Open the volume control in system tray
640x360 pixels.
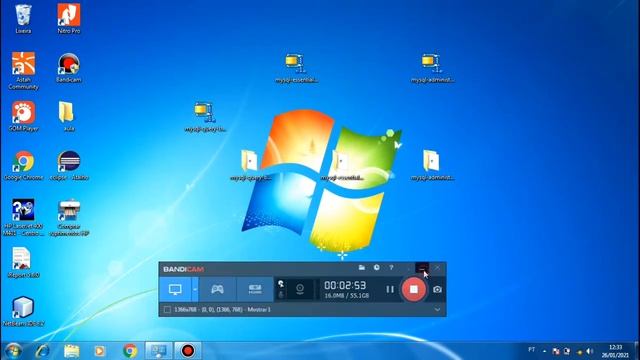589,351
